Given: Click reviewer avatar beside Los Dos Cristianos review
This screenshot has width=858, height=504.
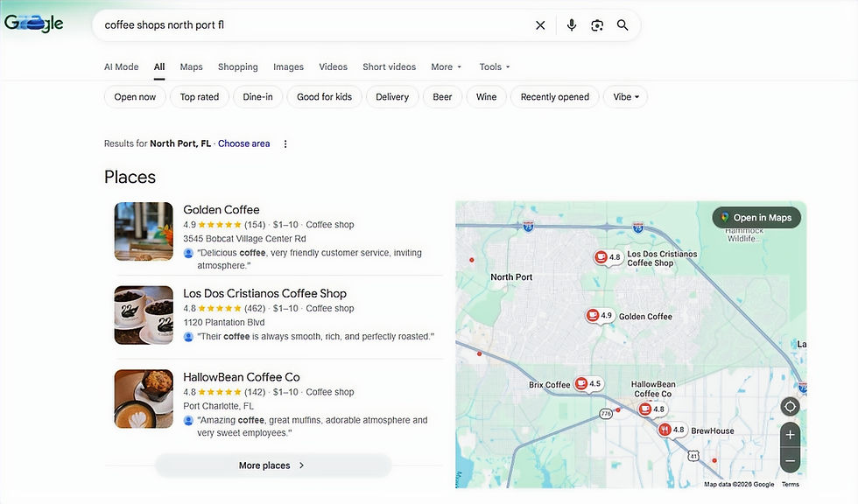Looking at the screenshot, I should (188, 337).
